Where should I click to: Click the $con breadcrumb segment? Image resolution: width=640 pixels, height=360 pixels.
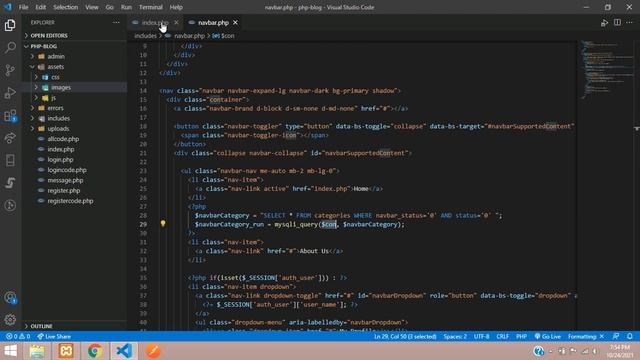(224, 36)
